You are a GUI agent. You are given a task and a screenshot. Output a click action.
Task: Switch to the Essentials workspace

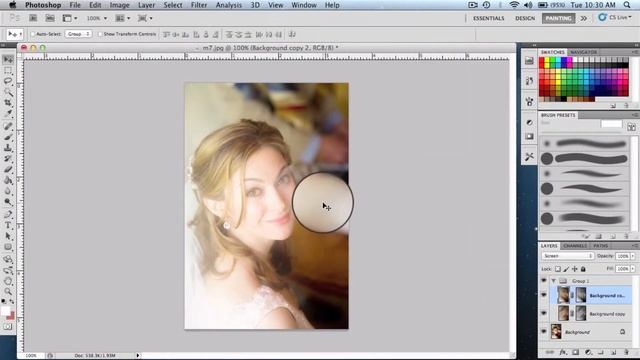click(489, 18)
